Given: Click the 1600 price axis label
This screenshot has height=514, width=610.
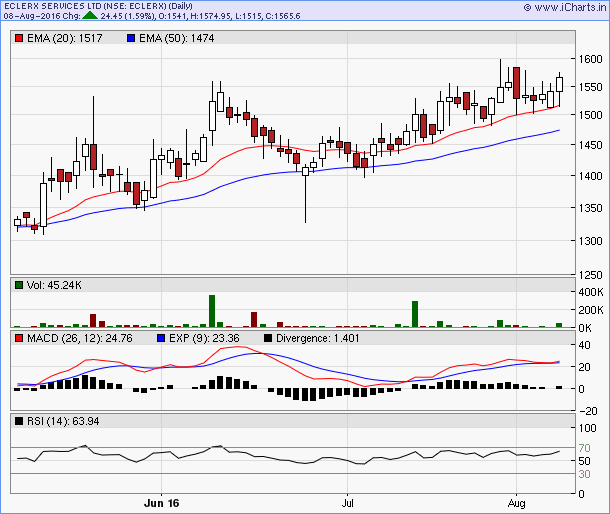Looking at the screenshot, I should [590, 59].
